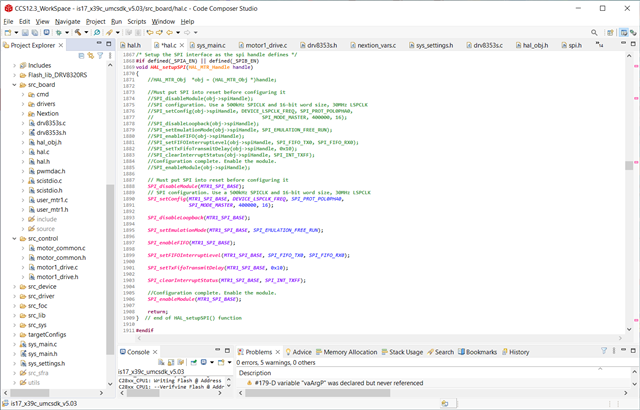Click the Back navigation arrow icon
This screenshot has width=640, height=410.
click(169, 33)
